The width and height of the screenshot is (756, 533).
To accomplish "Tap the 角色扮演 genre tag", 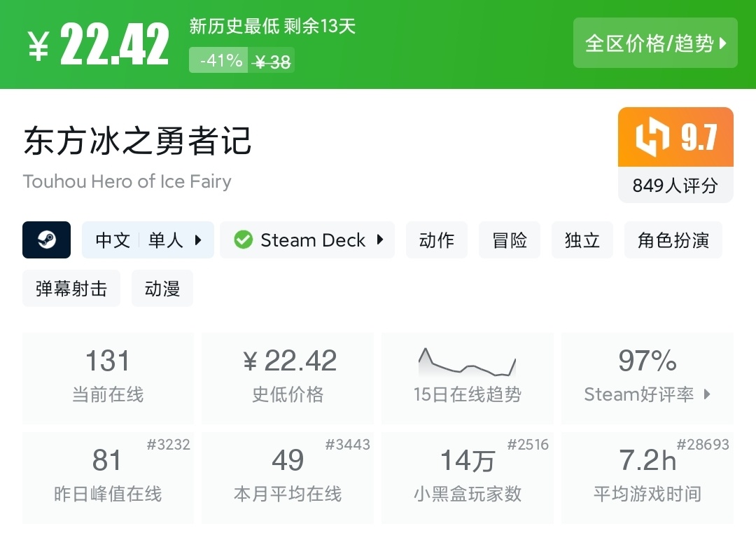I will 673,240.
